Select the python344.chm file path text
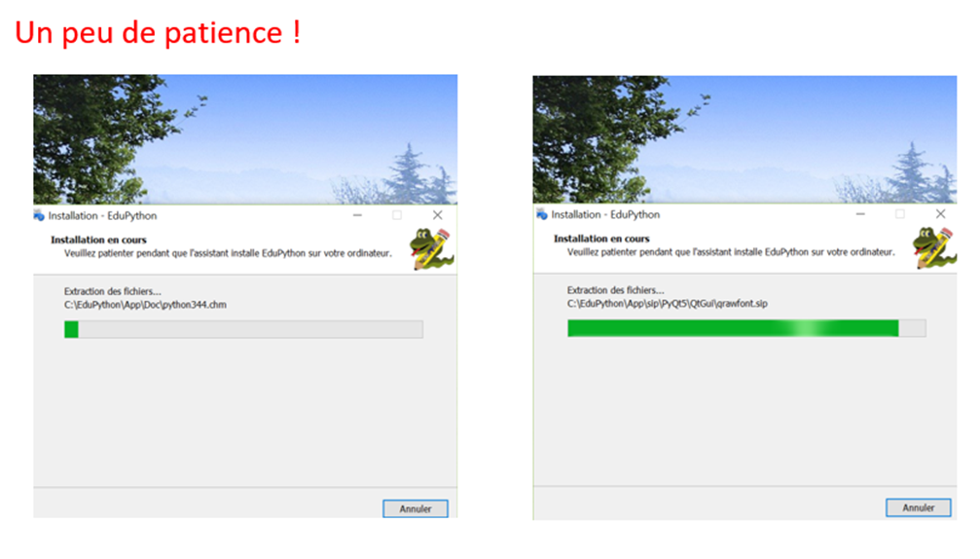This screenshot has height=559, width=980. pos(146,305)
